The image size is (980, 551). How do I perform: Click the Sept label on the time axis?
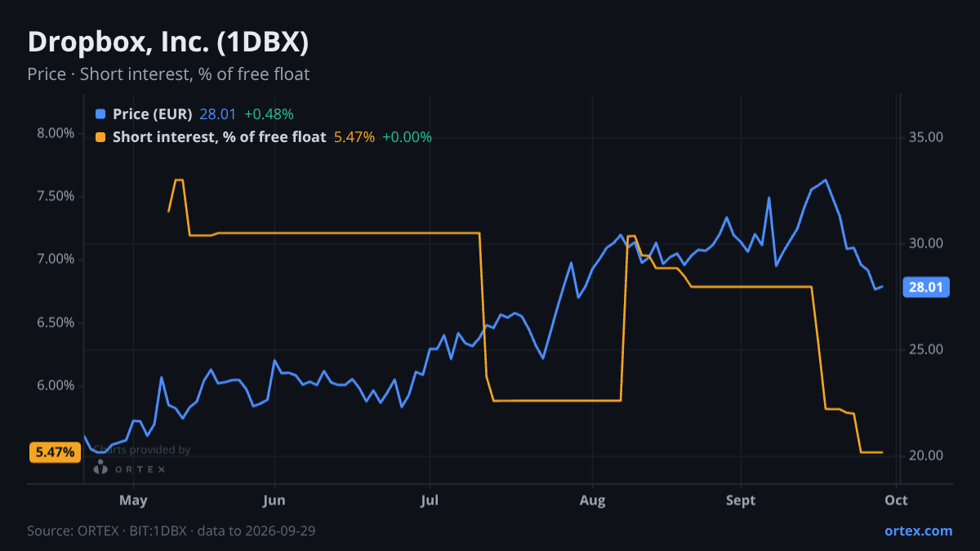(x=741, y=500)
